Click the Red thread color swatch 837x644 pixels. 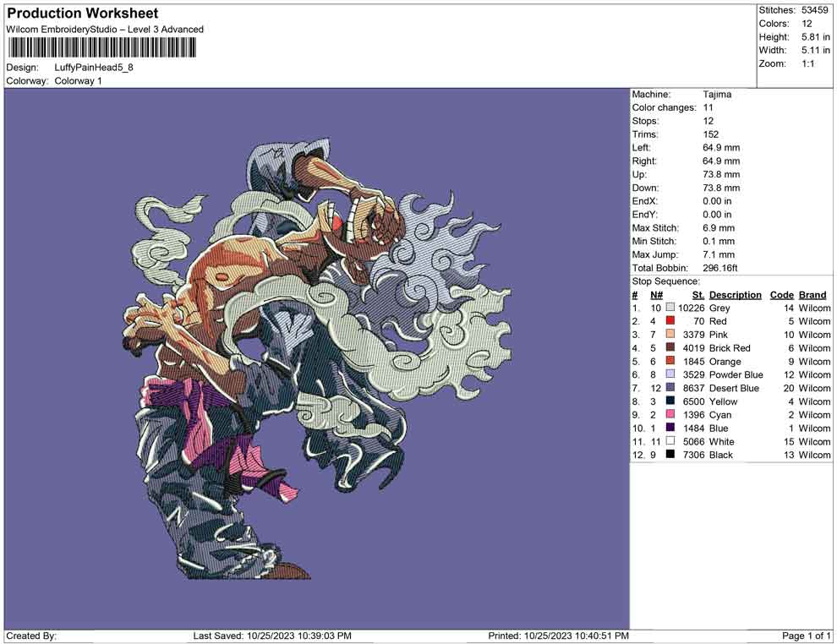670,320
